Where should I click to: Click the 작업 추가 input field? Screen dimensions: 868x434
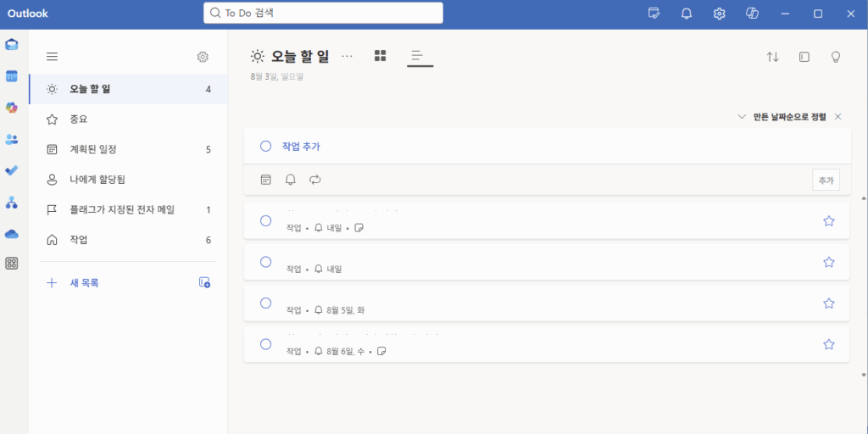[547, 146]
